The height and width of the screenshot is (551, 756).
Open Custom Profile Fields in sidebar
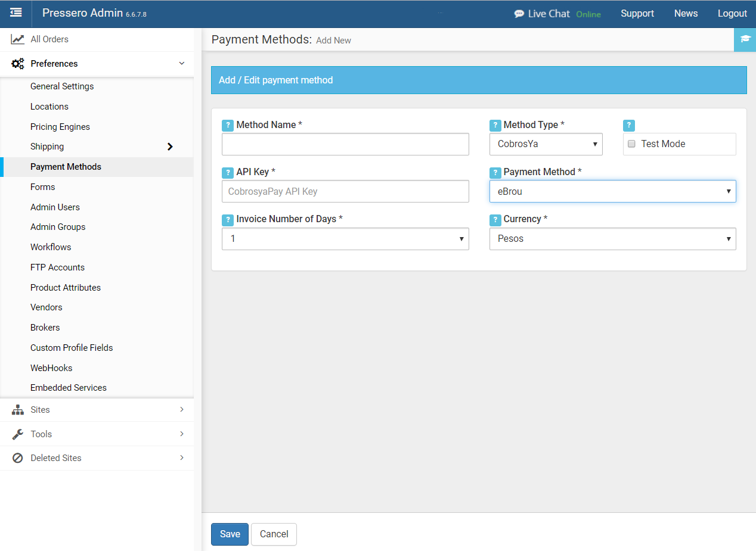pos(72,348)
